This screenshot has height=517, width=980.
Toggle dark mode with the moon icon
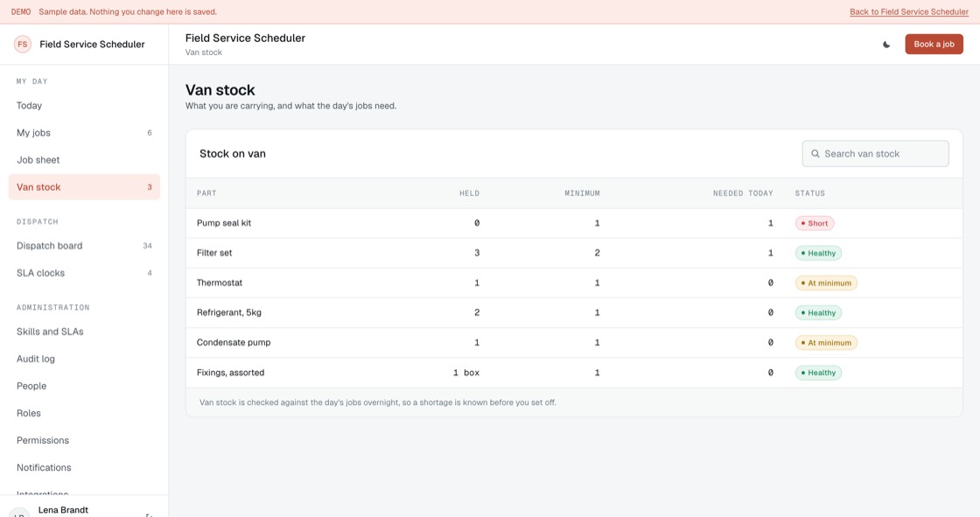886,45
